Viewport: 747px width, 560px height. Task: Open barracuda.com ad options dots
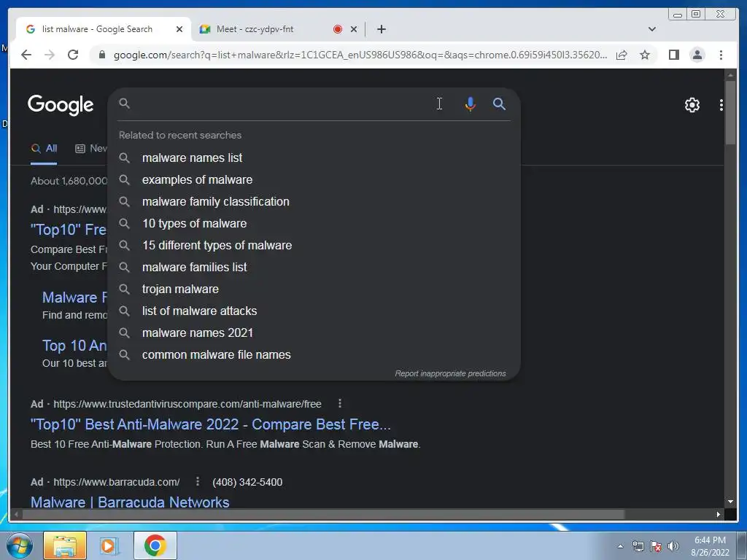click(x=197, y=481)
